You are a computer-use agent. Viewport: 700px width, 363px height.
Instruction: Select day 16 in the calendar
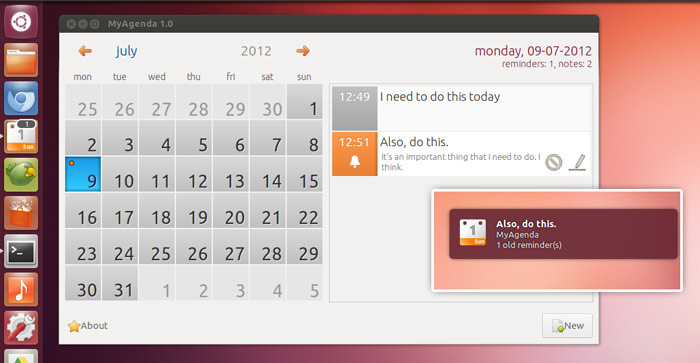click(83, 210)
